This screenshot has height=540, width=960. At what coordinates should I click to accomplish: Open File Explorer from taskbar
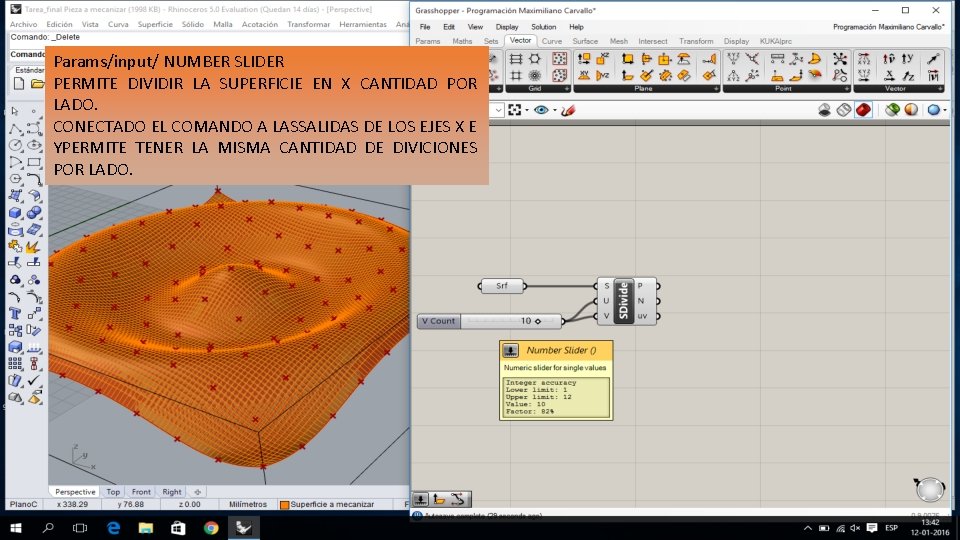pos(146,528)
